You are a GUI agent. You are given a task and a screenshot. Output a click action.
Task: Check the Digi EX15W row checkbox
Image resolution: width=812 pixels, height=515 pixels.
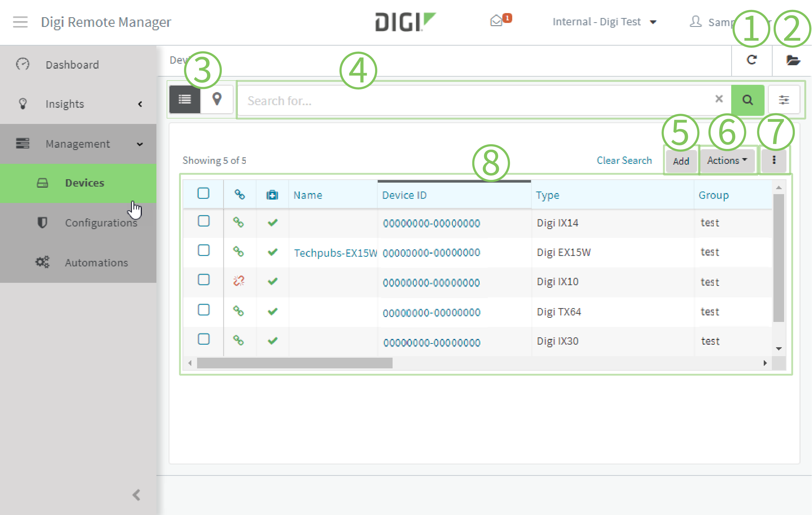point(203,250)
